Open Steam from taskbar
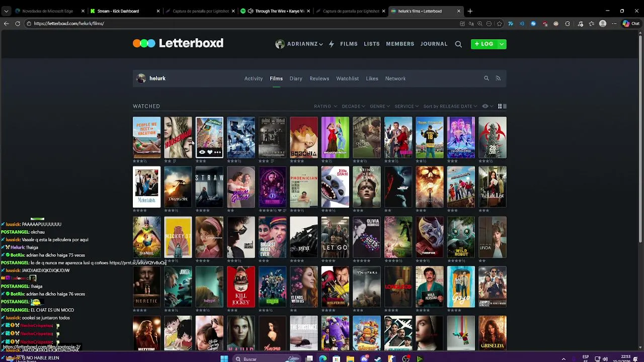This screenshot has width=644, height=362. tap(378, 359)
